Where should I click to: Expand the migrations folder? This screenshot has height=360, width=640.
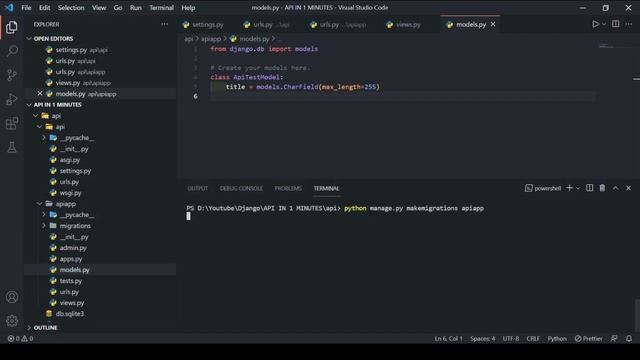(x=75, y=226)
